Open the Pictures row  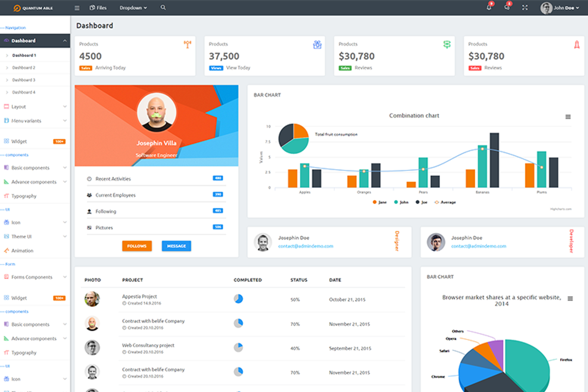(x=155, y=227)
